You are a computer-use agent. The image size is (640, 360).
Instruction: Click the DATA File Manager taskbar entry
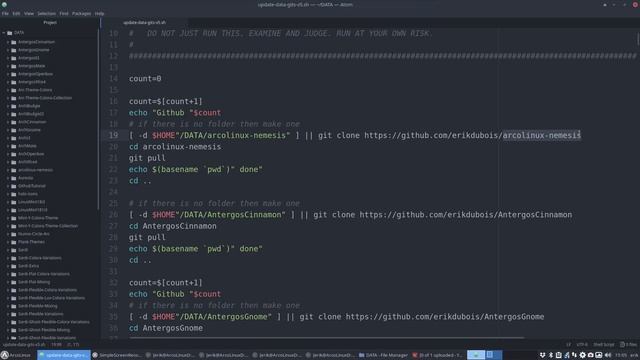(383, 355)
